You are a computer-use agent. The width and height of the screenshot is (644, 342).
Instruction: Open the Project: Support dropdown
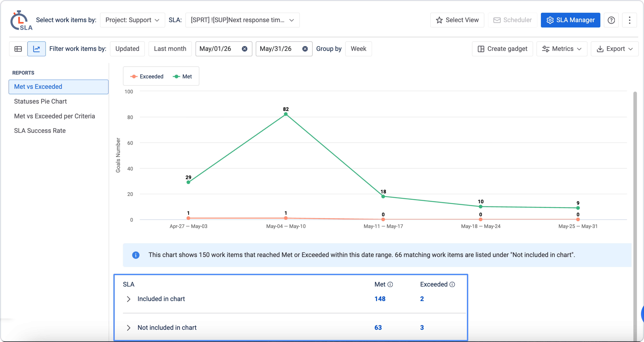tap(132, 20)
